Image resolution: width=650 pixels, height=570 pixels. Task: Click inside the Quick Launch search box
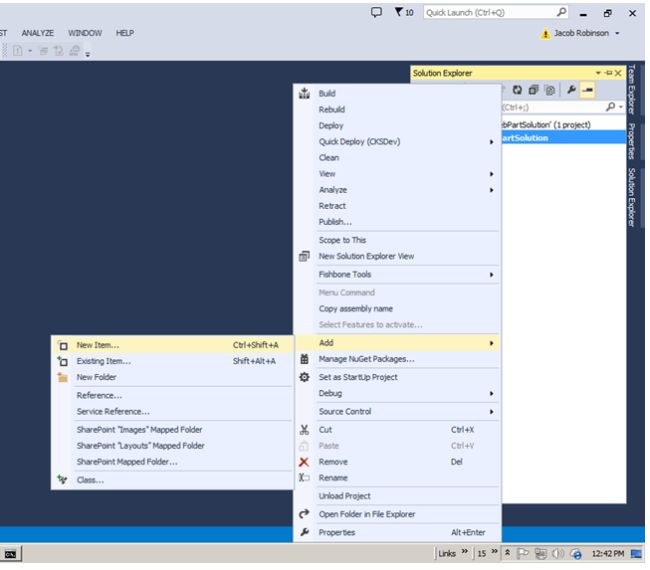[x=489, y=12]
